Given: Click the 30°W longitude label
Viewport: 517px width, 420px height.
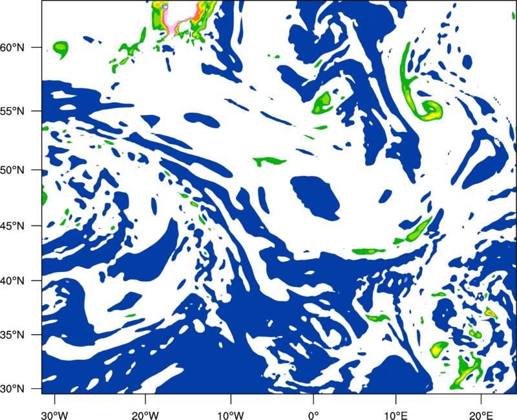Looking at the screenshot, I should (x=55, y=415).
